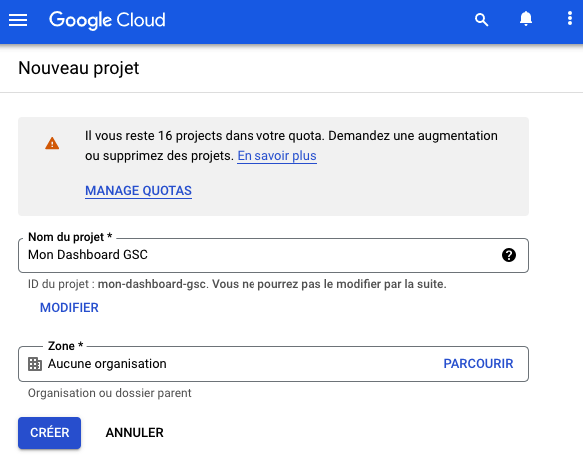
Task: Click the help question mark icon
Action: pyautogui.click(x=509, y=255)
